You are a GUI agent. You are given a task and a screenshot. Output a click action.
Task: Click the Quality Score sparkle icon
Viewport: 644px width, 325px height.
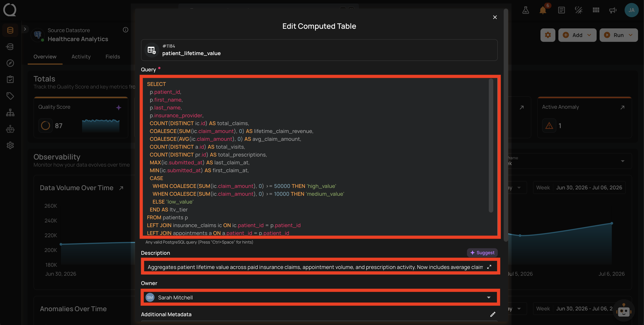pyautogui.click(x=118, y=107)
